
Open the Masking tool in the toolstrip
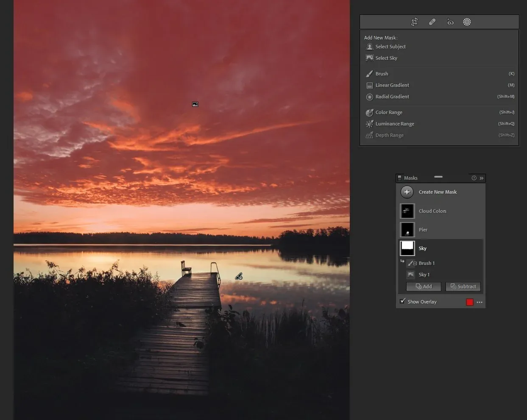click(x=467, y=22)
